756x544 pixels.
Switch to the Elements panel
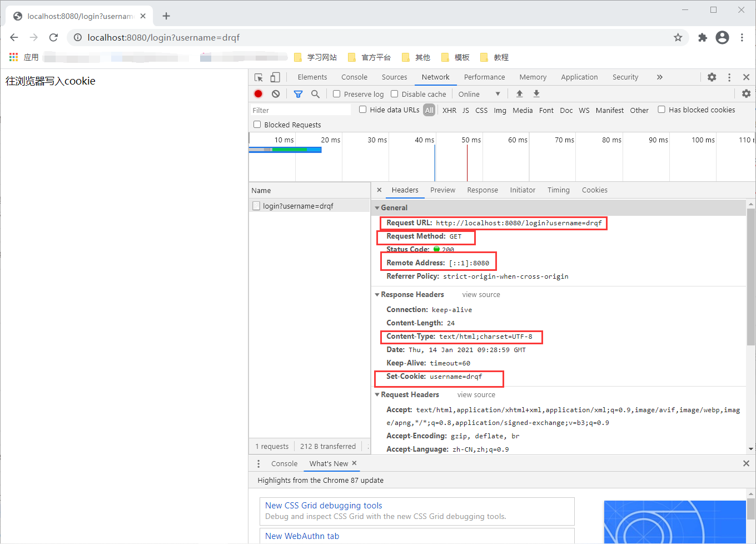312,77
